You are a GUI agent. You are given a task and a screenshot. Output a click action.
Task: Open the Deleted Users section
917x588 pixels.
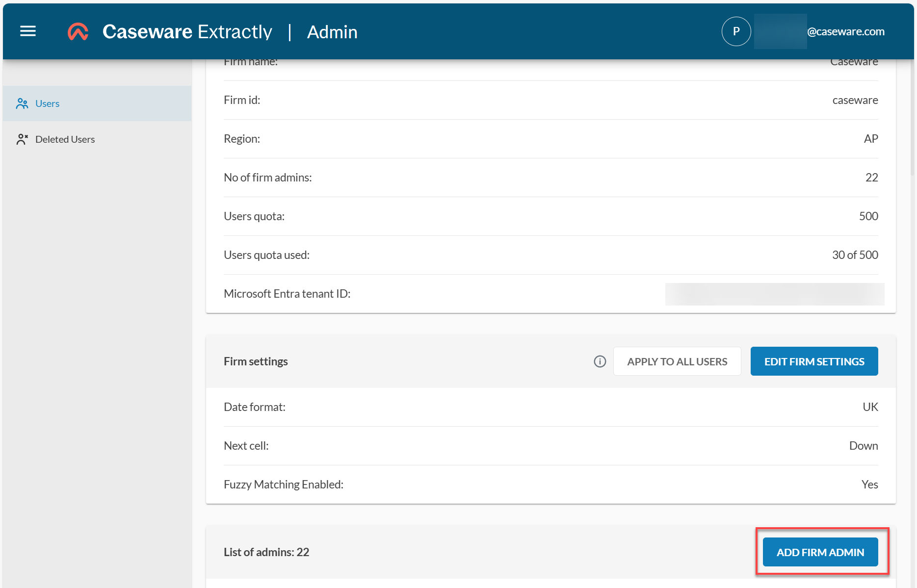coord(65,139)
